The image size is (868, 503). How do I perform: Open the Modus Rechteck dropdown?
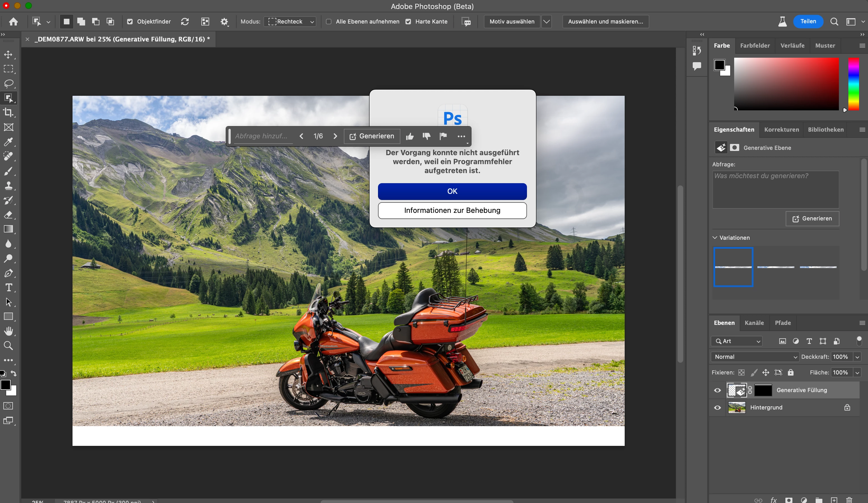[291, 22]
